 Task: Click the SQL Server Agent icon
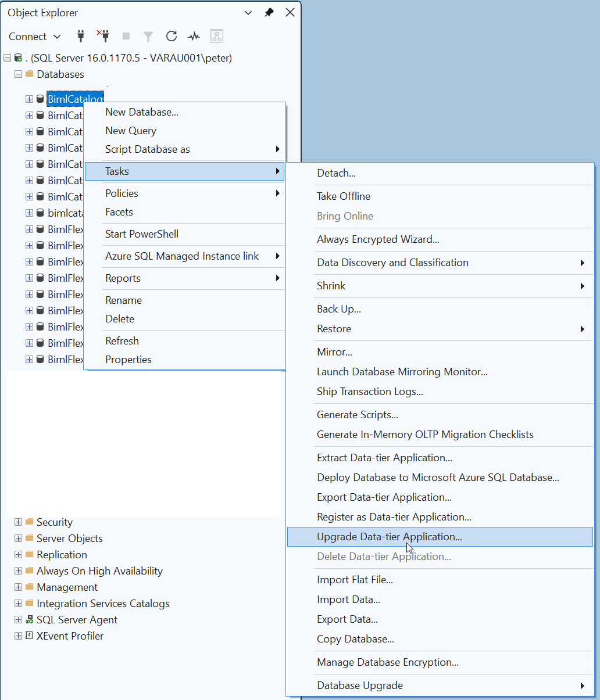(x=29, y=620)
